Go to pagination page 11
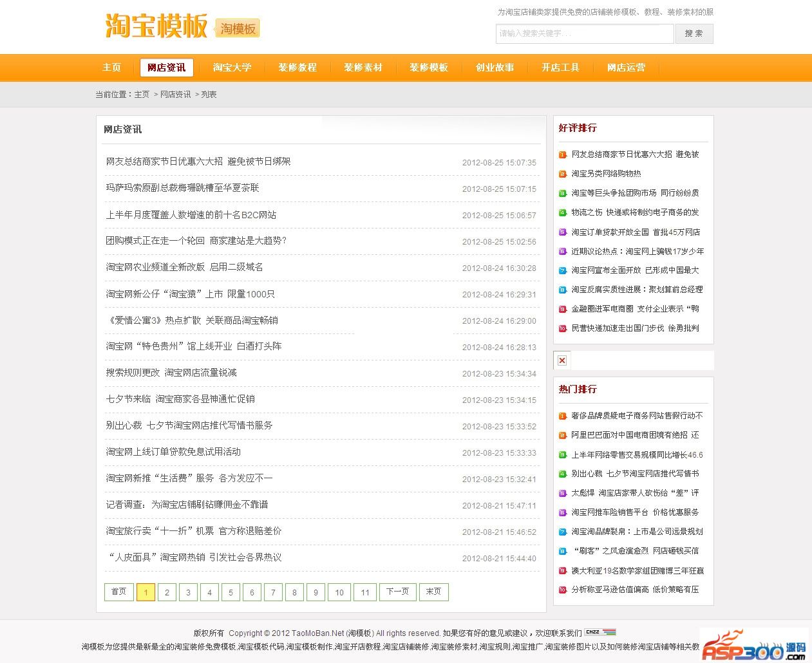 pos(365,592)
